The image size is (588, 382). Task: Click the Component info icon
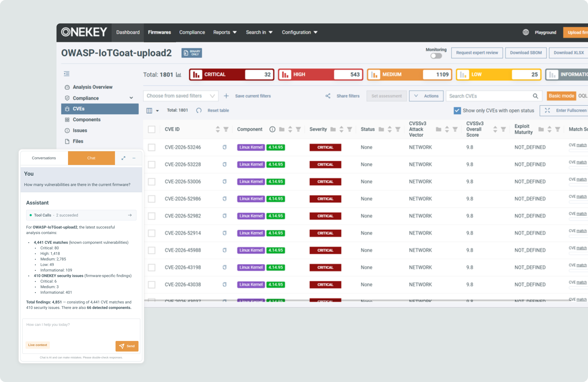click(x=272, y=129)
